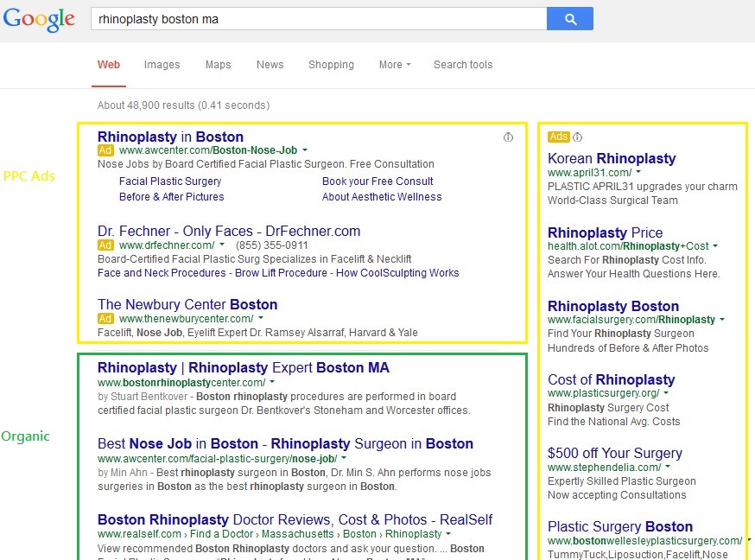Click Book your Free Consult sitelink
The image size is (755, 560).
click(x=377, y=181)
